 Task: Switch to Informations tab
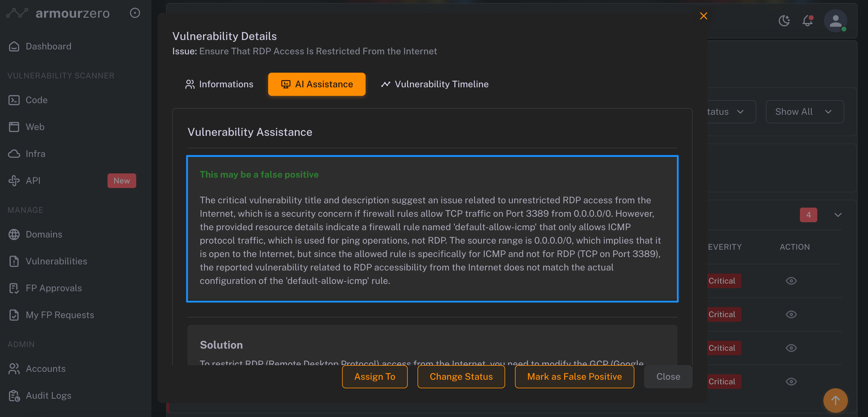click(x=219, y=84)
